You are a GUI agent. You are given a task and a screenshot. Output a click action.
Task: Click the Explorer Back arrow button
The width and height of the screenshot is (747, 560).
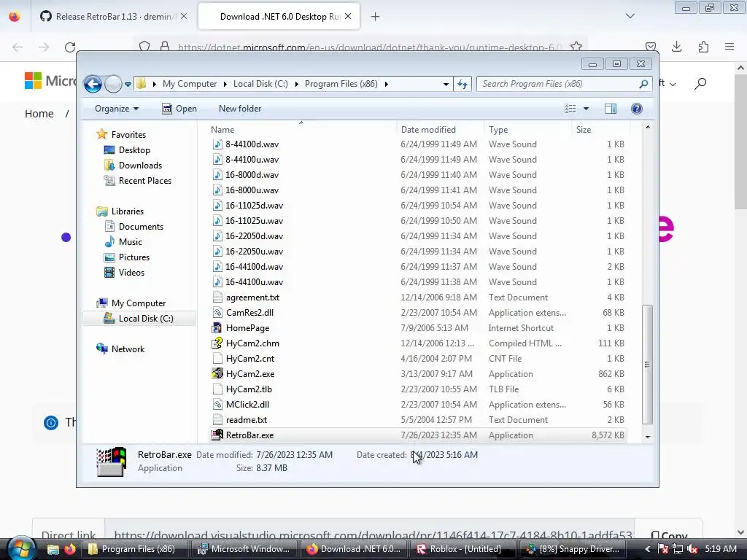pyautogui.click(x=93, y=85)
